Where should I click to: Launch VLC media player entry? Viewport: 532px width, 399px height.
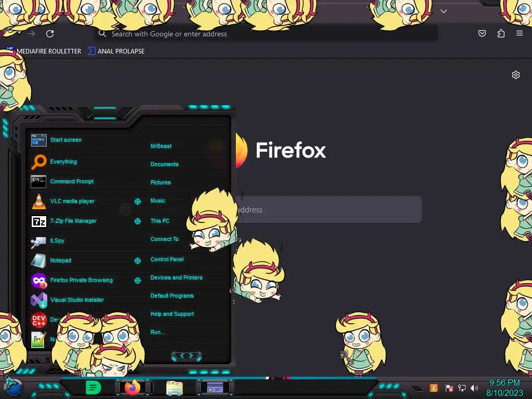[72, 201]
